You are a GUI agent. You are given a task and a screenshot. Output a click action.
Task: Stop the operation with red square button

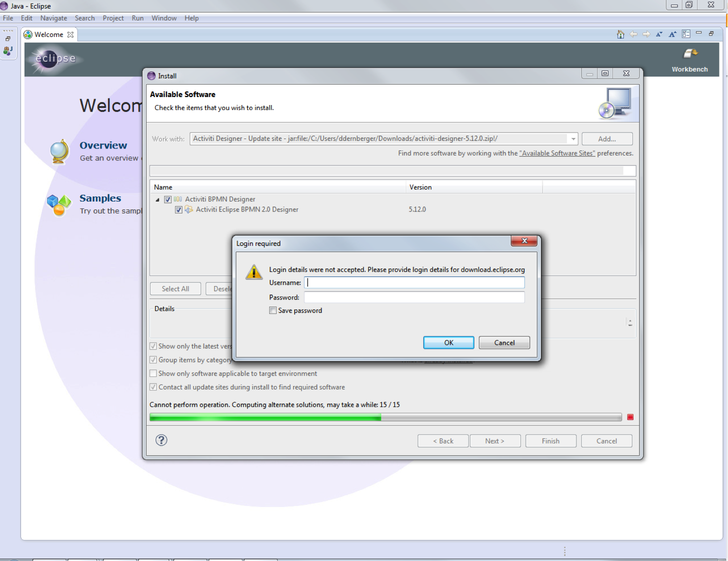tap(630, 417)
